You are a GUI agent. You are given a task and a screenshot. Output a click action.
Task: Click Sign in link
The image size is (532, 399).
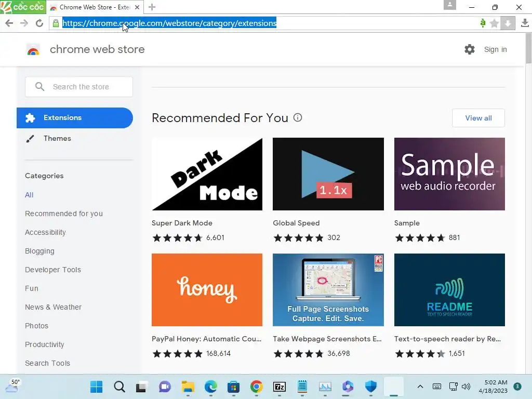tap(495, 49)
